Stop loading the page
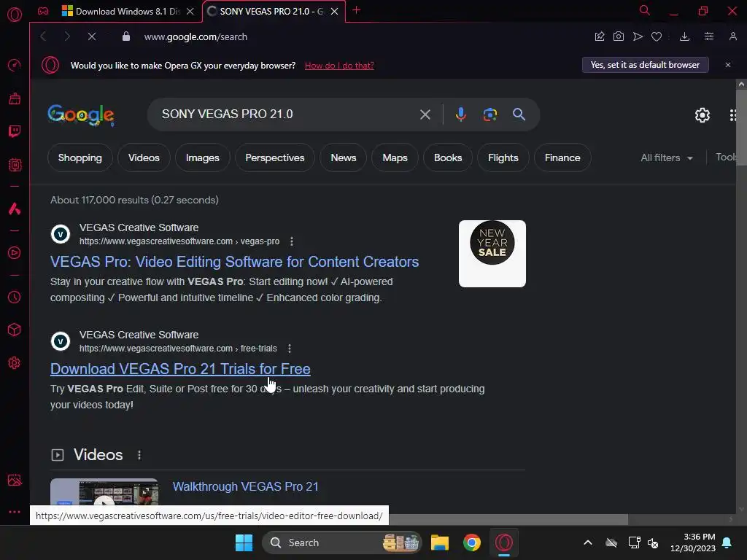This screenshot has width=747, height=560. pyautogui.click(x=92, y=36)
